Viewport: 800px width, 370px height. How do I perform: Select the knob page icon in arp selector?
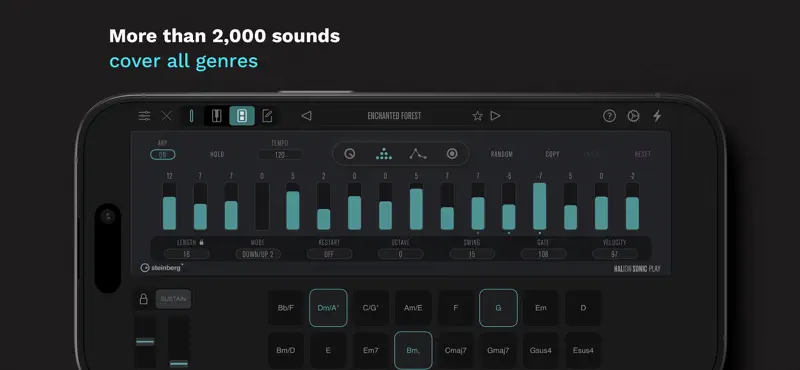tap(349, 154)
